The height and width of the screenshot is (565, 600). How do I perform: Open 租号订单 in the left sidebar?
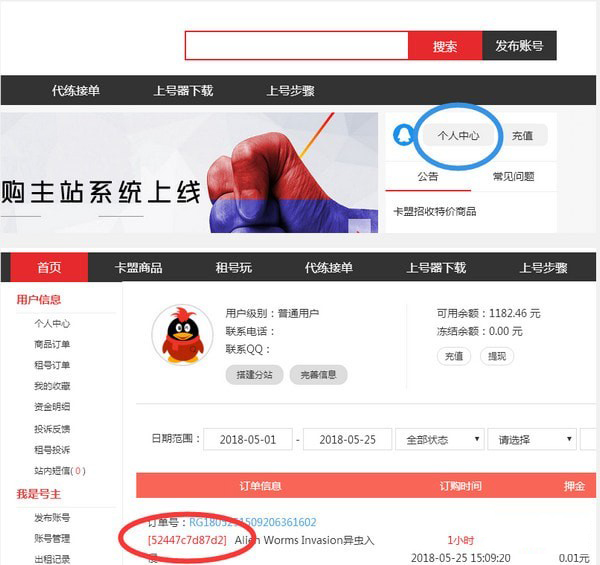click(x=52, y=365)
